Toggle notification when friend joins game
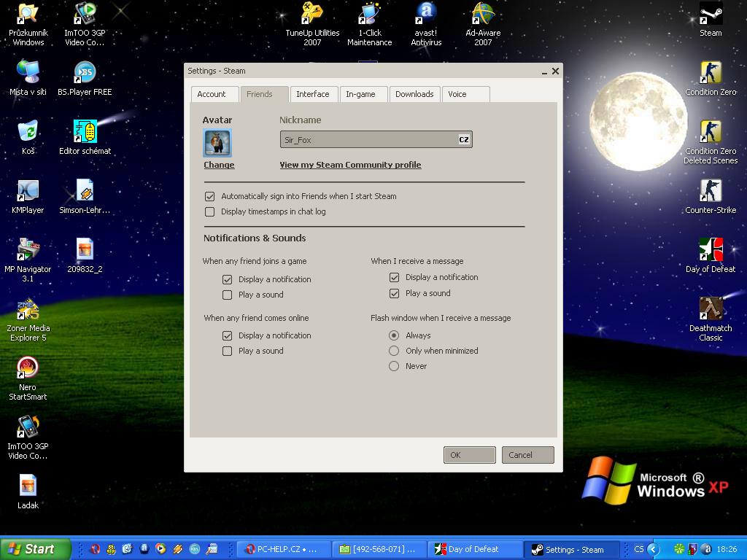The image size is (747, 560). tap(228, 279)
